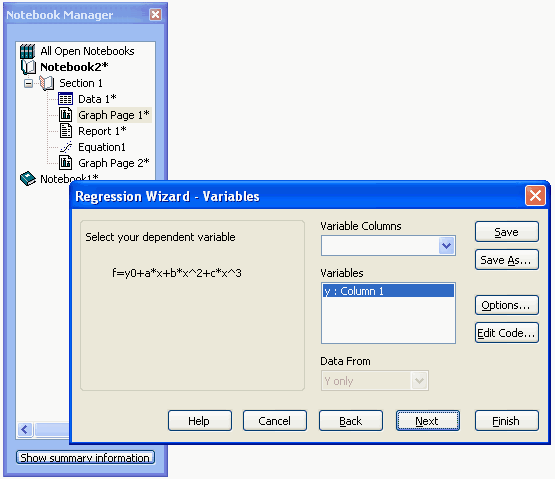
Task: Click the left arrow on horizontal scrollbar
Action: [x=25, y=430]
